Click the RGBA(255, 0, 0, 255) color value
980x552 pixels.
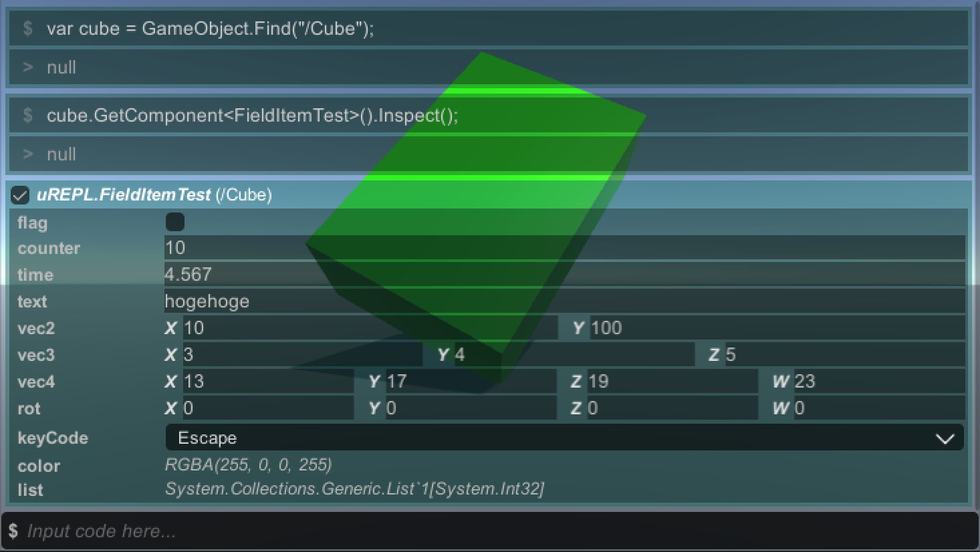click(x=249, y=464)
